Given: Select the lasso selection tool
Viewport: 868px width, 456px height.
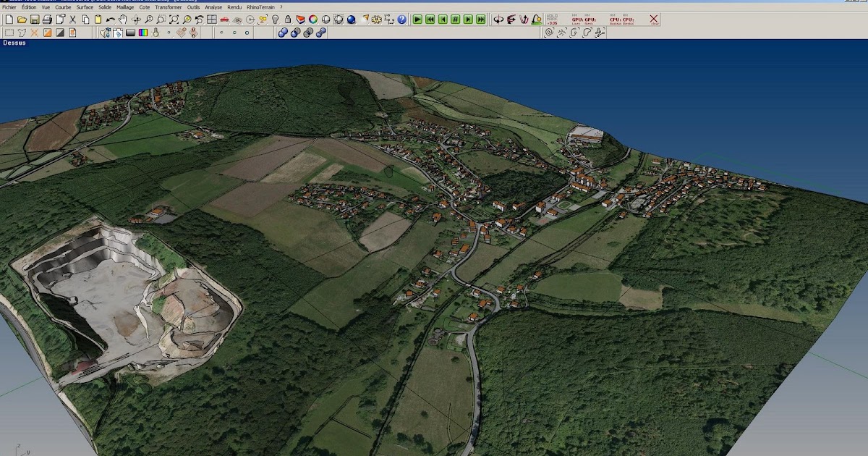Looking at the screenshot, I should click(x=22, y=33).
